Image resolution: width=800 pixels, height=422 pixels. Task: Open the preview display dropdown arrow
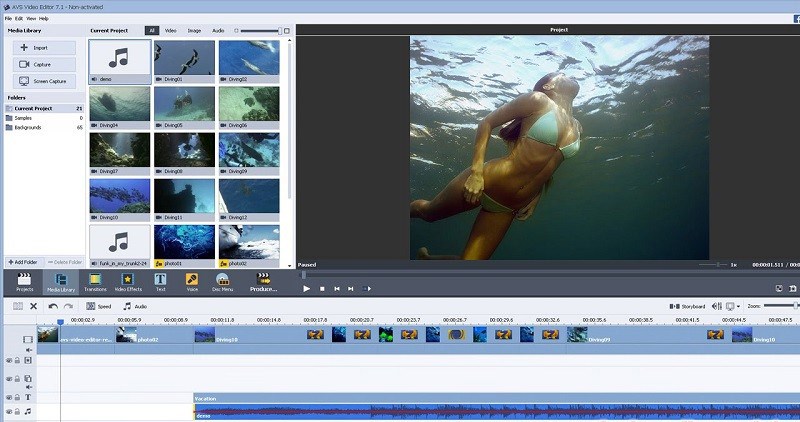coord(738,307)
